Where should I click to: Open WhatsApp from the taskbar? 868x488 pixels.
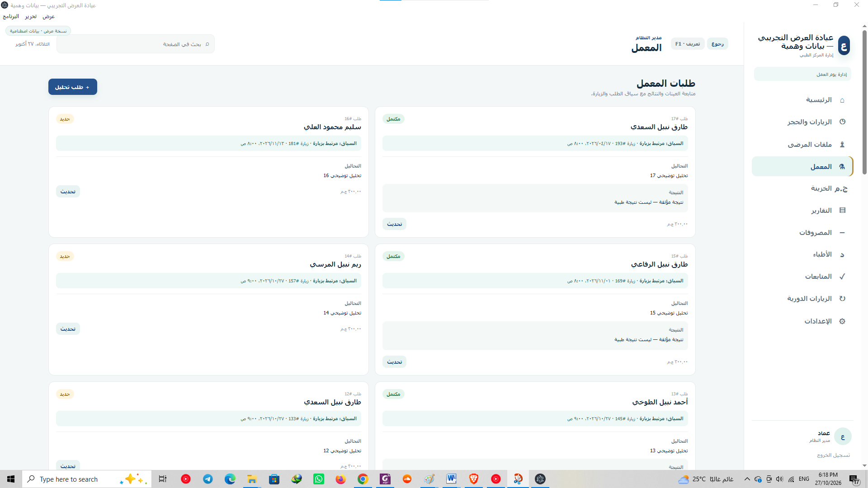point(319,479)
